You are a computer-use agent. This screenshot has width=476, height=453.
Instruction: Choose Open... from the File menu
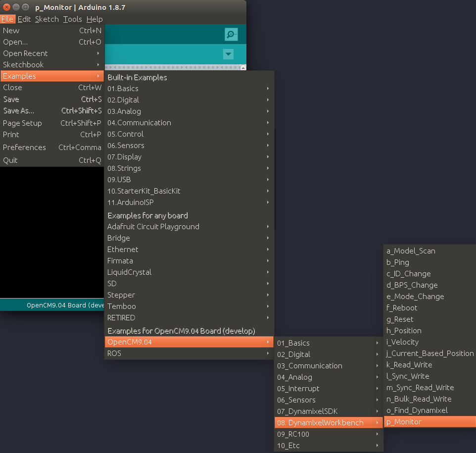pos(52,42)
